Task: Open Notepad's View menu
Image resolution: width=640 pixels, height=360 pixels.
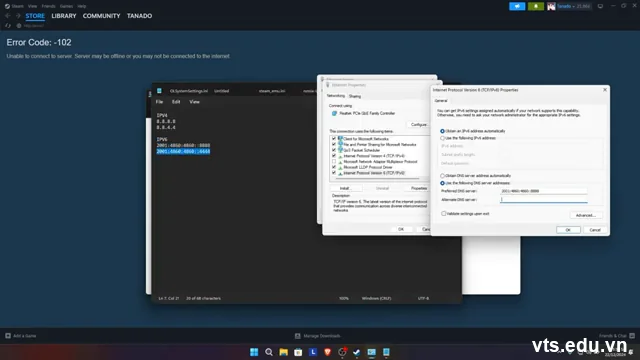Action: point(194,102)
